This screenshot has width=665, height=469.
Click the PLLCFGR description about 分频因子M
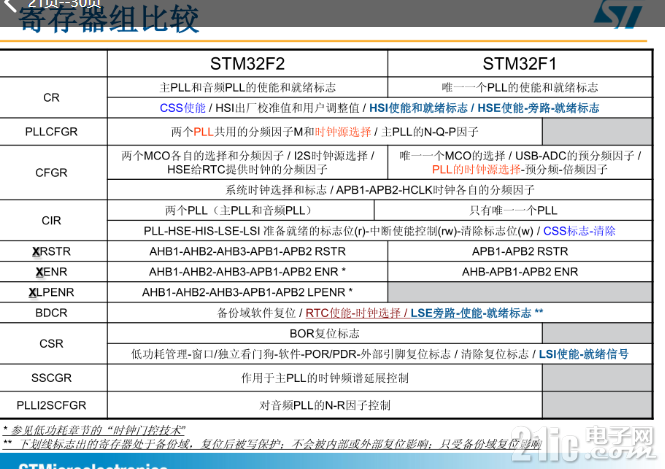click(325, 132)
